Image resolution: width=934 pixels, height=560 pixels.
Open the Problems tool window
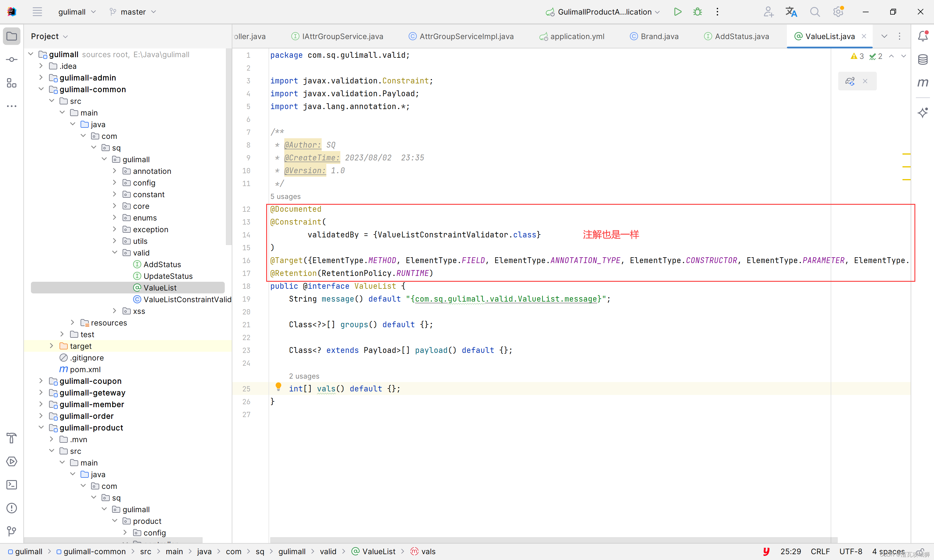point(12,508)
